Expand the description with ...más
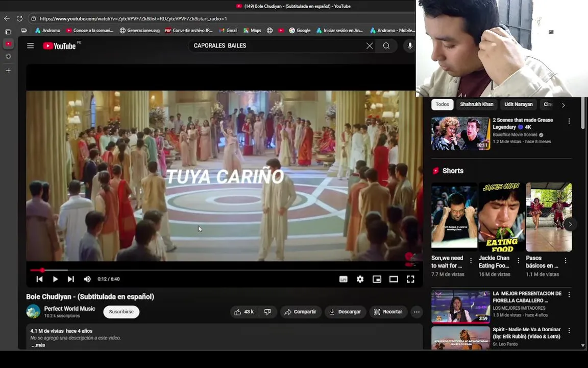Screen dimensions: 588x368 38,344
